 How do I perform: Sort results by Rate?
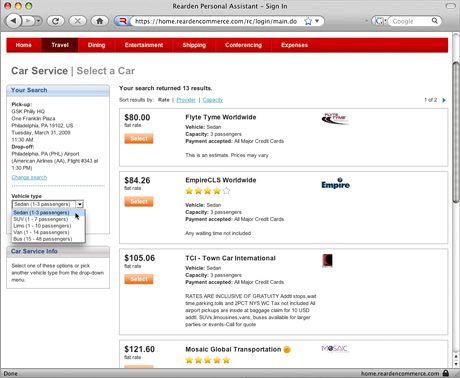click(x=163, y=100)
